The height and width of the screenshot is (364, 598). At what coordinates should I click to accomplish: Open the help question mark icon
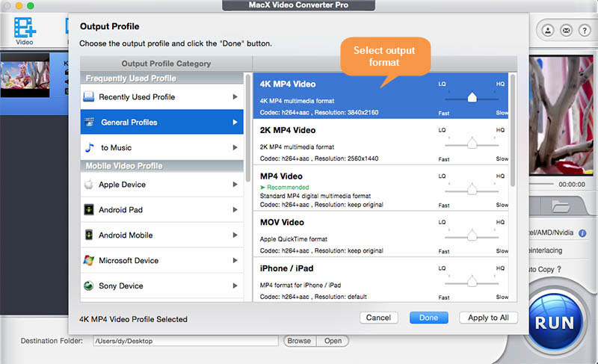585,30
